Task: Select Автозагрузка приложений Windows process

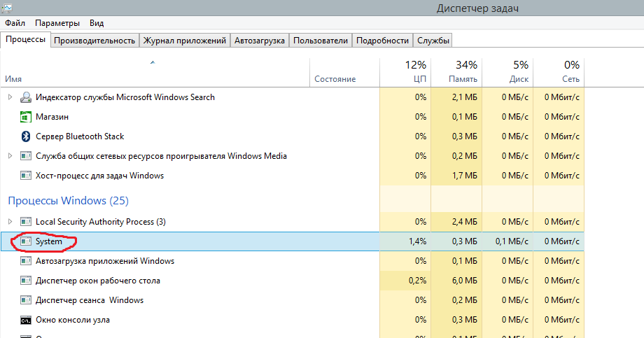Action: [x=105, y=261]
